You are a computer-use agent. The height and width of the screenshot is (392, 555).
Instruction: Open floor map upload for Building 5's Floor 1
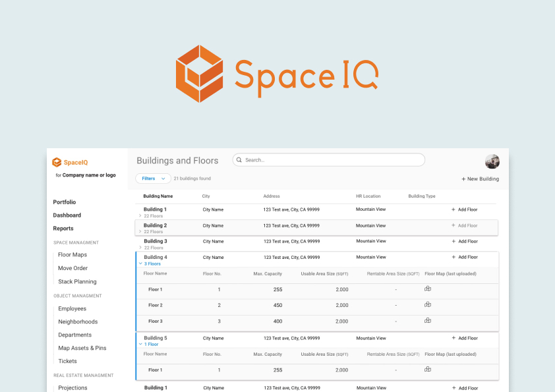(x=427, y=370)
